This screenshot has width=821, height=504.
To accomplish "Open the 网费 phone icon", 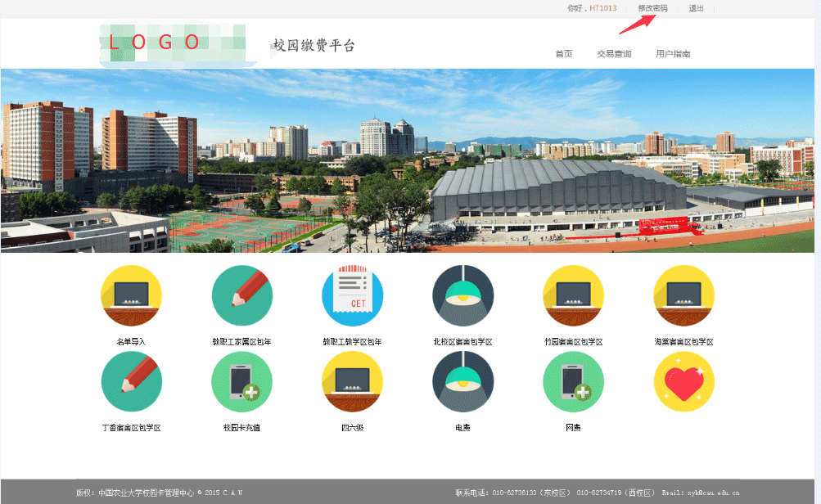I will click(x=573, y=381).
